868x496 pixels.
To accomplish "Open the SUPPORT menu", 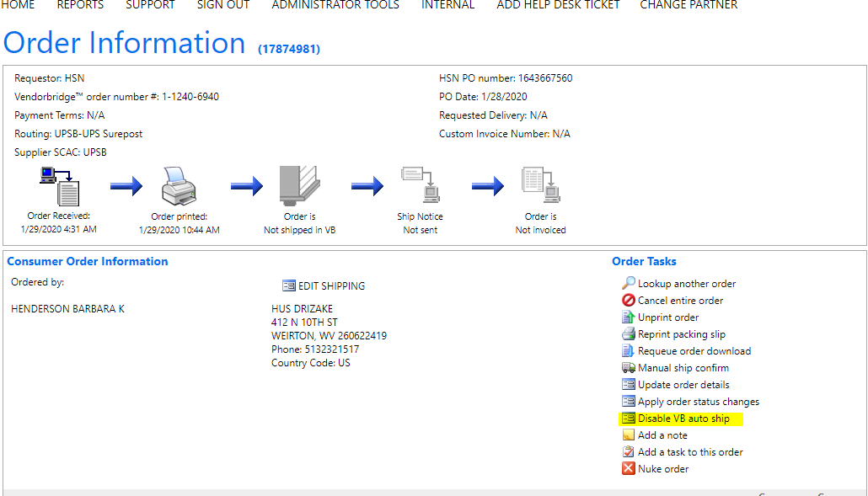I will [150, 4].
